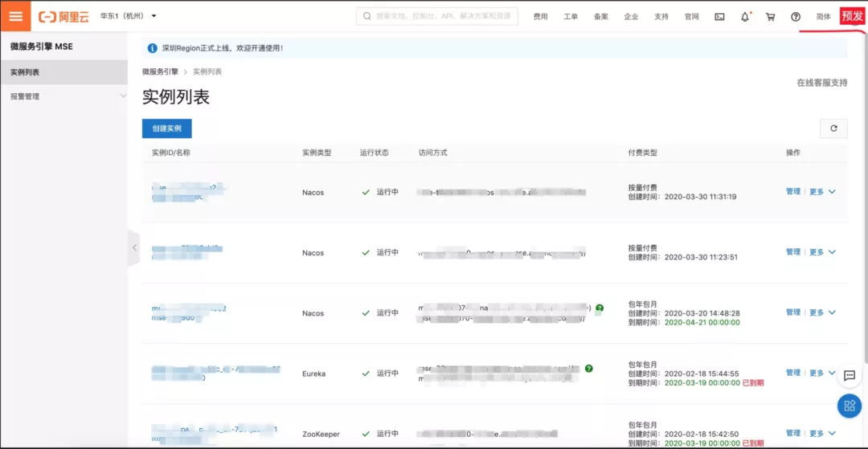Open the 工单 menu

[571, 17]
